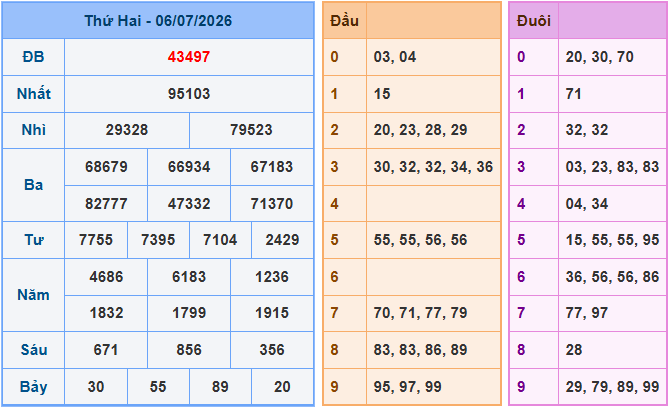The image size is (670, 407).
Task: Select Đuôi row 8 value 28
Action: pyautogui.click(x=574, y=350)
